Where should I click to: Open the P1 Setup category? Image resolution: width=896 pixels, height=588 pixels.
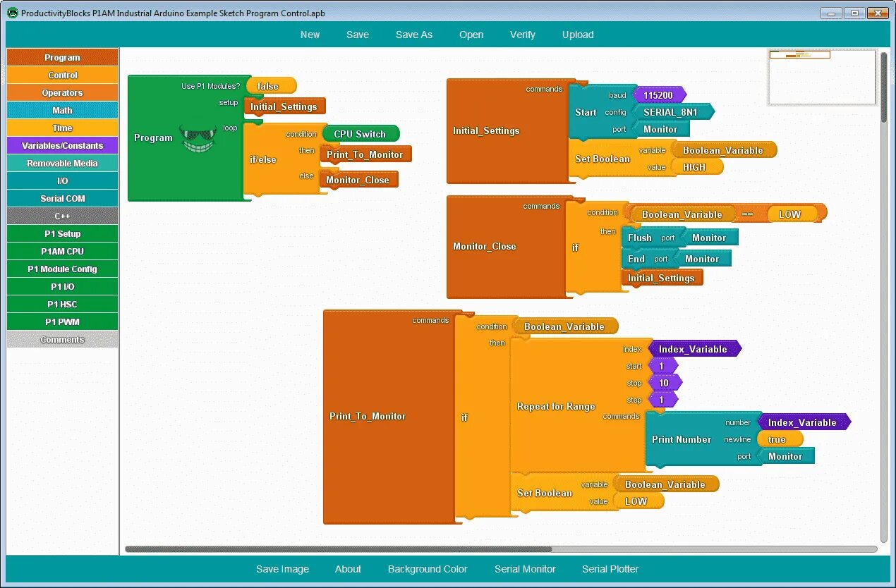62,233
